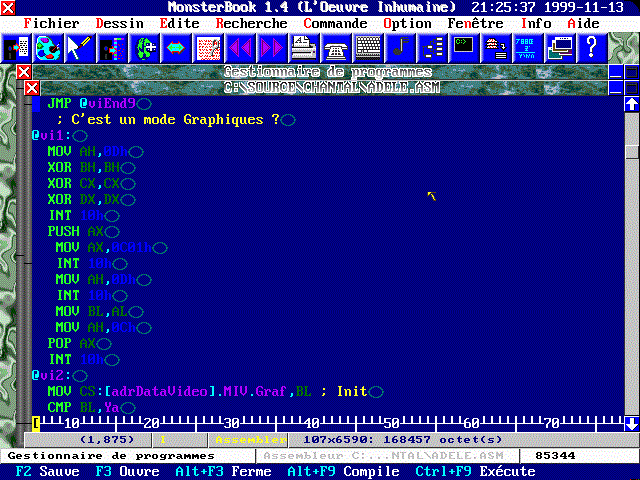This screenshot has width=640, height=480.
Task: Click the vertical scrollbar up arrow
Action: point(632,104)
